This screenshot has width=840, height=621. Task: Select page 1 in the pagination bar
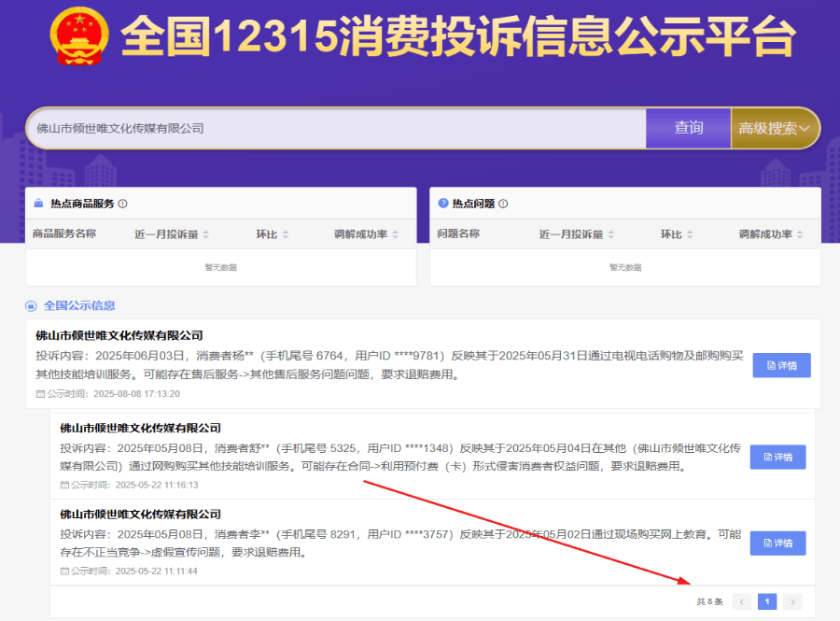pos(767,601)
